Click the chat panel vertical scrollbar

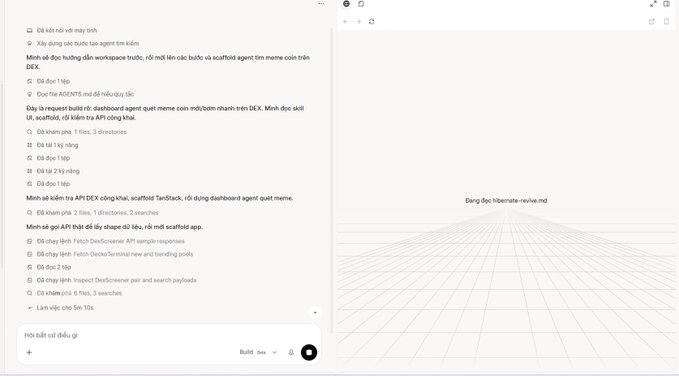click(x=332, y=180)
